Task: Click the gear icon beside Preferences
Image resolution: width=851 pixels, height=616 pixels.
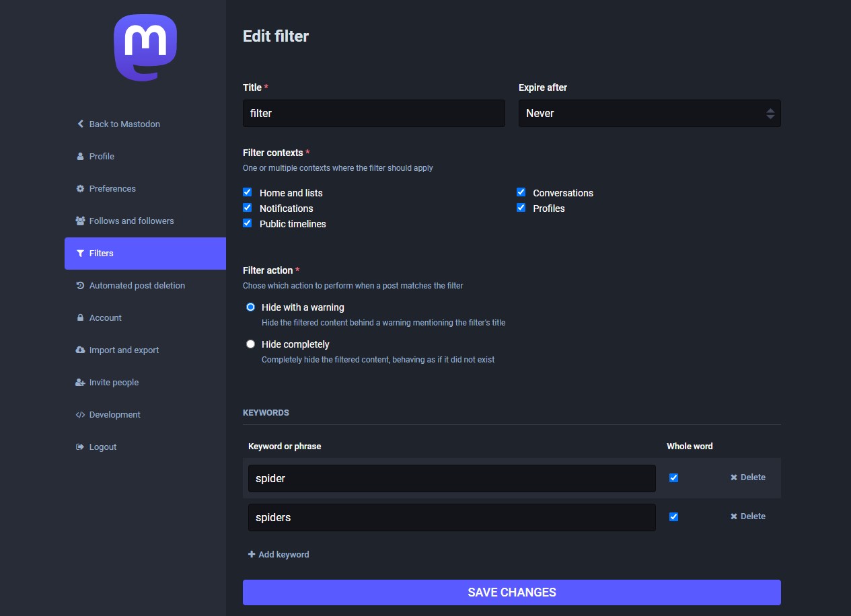Action: click(x=81, y=188)
